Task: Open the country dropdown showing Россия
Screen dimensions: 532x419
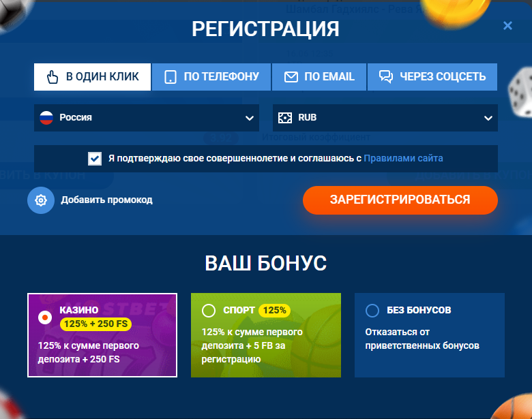Action: click(147, 118)
